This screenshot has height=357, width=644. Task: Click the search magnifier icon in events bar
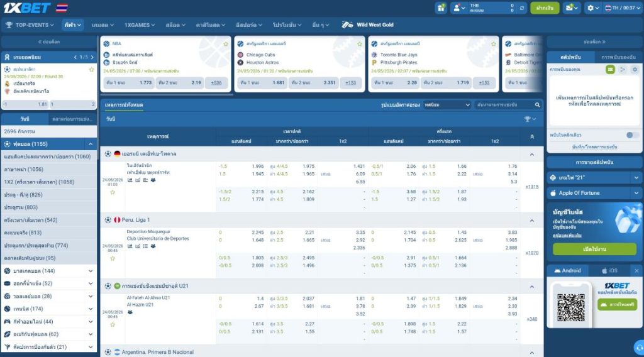537,105
